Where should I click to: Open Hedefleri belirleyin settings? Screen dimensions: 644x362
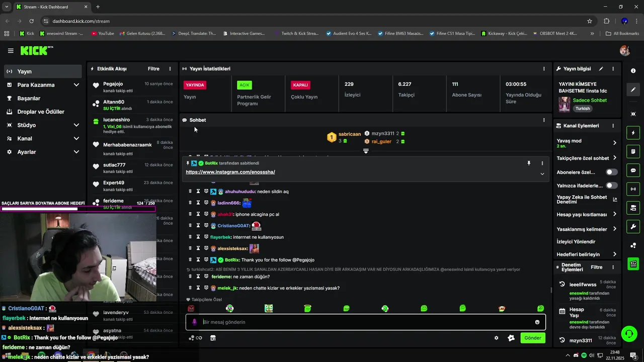614,254
